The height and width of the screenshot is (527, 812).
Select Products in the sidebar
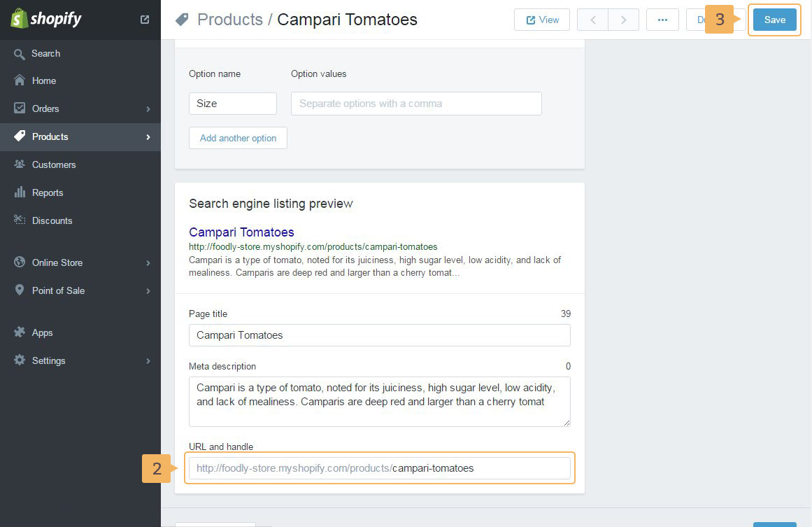click(50, 136)
